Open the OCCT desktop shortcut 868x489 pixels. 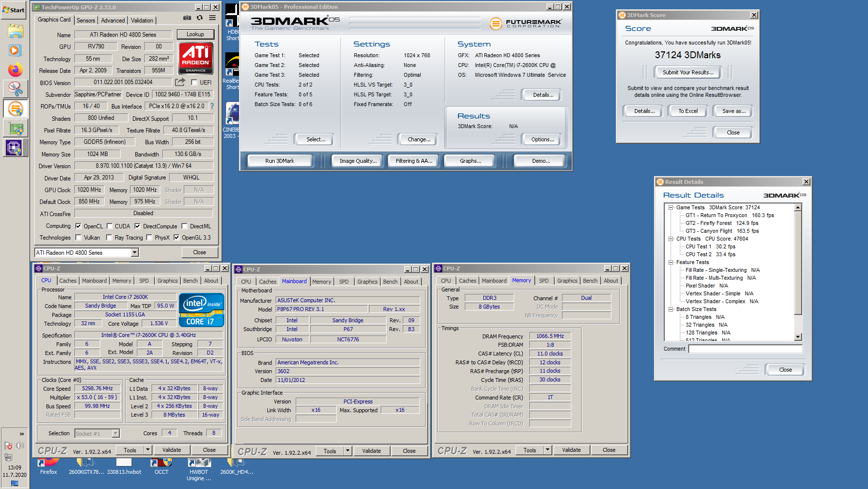(161, 467)
